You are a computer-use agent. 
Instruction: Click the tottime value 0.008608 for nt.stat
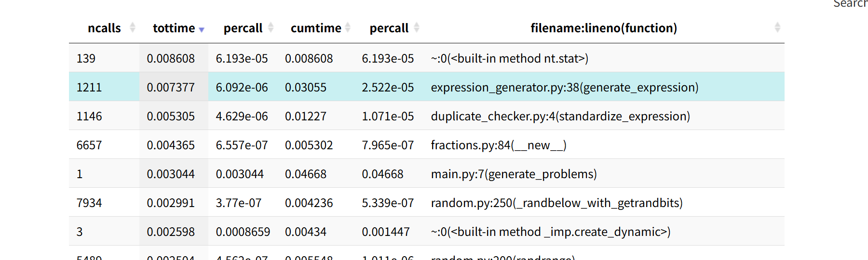171,58
